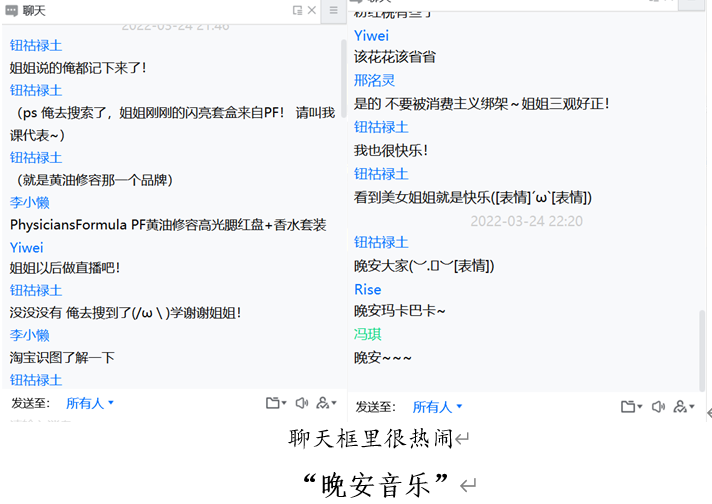Click the PhysiciansFormula message text
This screenshot has height=504, width=712.
click(168, 225)
